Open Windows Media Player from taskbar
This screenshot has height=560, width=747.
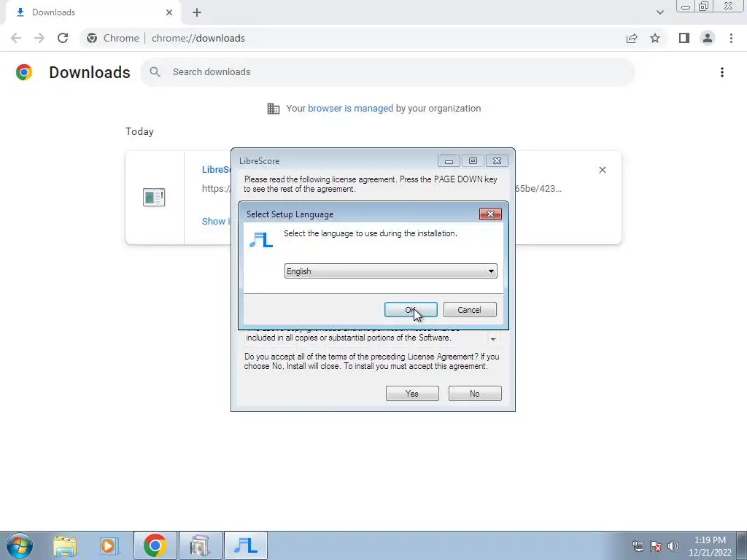point(108,545)
